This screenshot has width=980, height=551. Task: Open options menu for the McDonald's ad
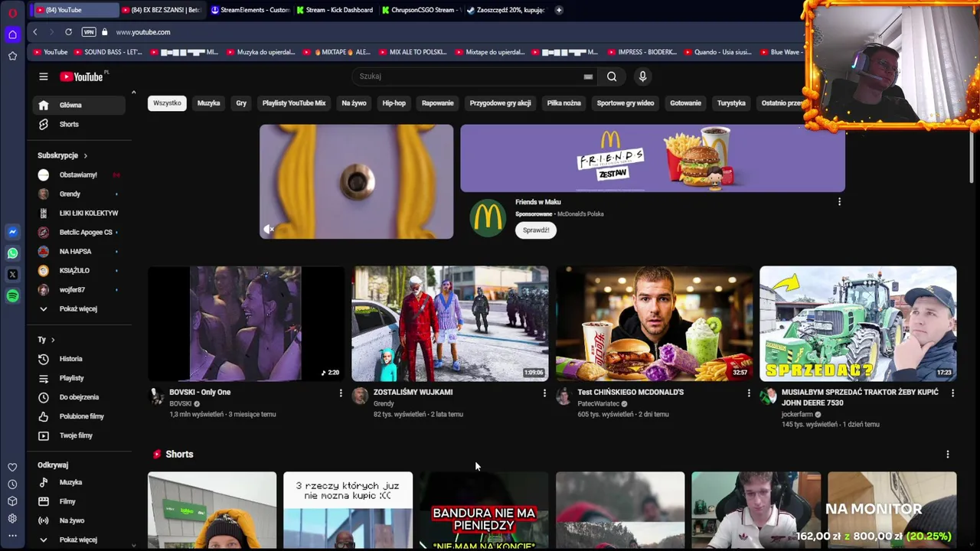pos(839,202)
